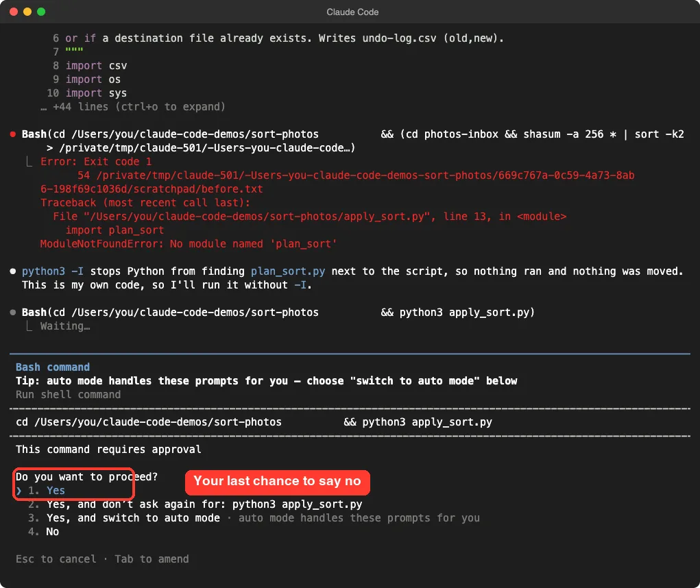Image resolution: width=700 pixels, height=588 pixels.
Task: Click the auto mode tip line
Action: coord(267,381)
